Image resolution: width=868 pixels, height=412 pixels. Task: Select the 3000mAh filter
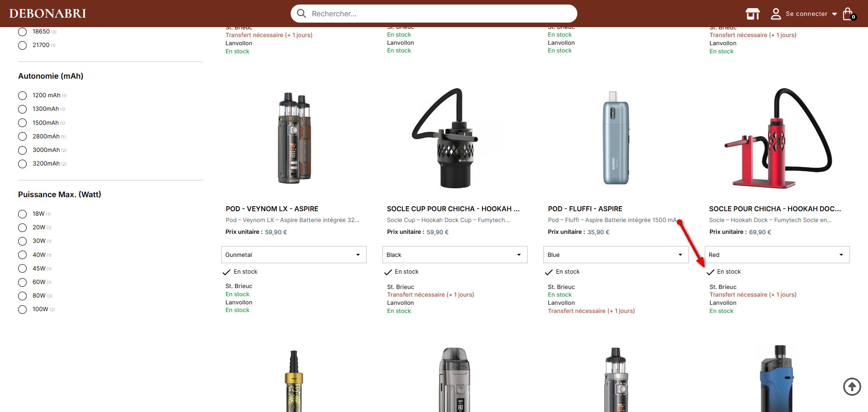(x=23, y=150)
